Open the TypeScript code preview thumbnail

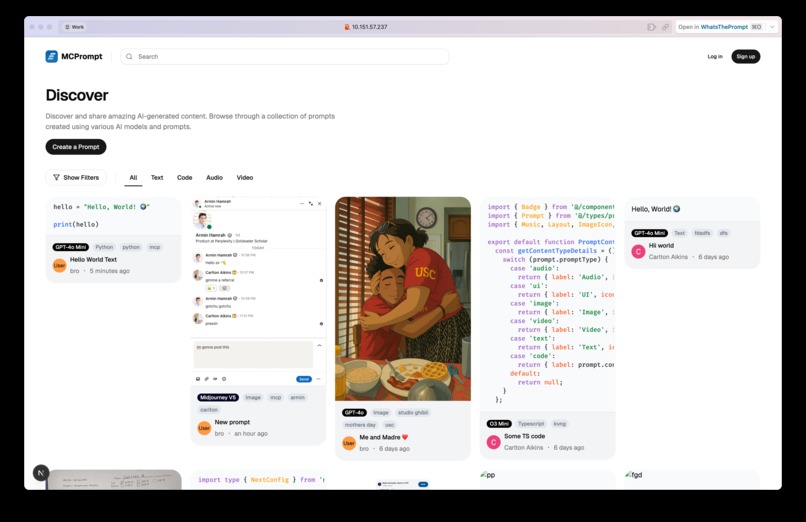547,304
